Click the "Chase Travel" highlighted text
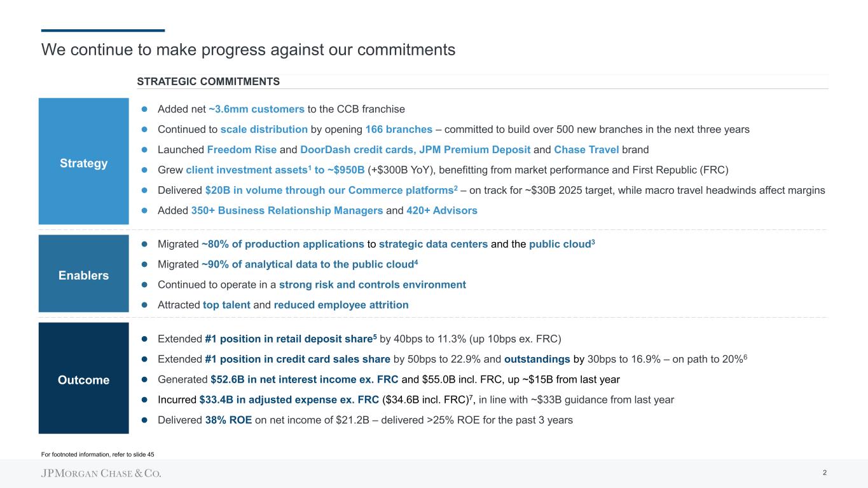The image size is (868, 488). click(x=584, y=149)
